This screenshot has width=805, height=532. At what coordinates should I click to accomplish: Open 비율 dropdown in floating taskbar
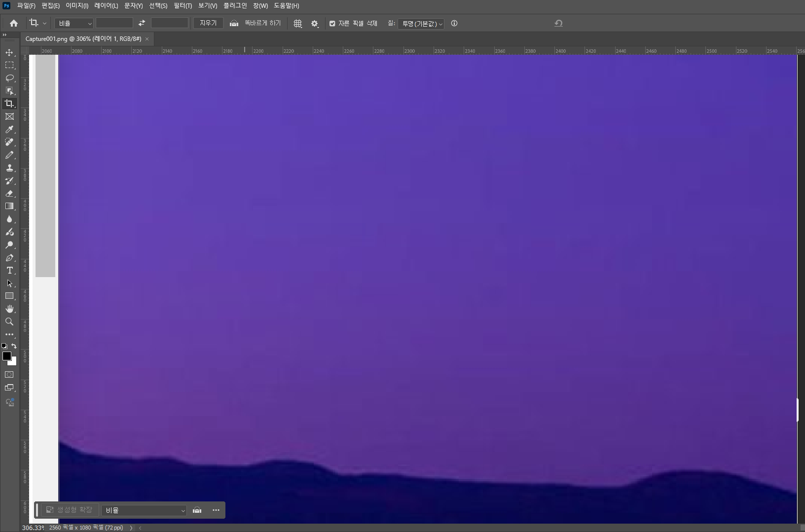click(144, 510)
